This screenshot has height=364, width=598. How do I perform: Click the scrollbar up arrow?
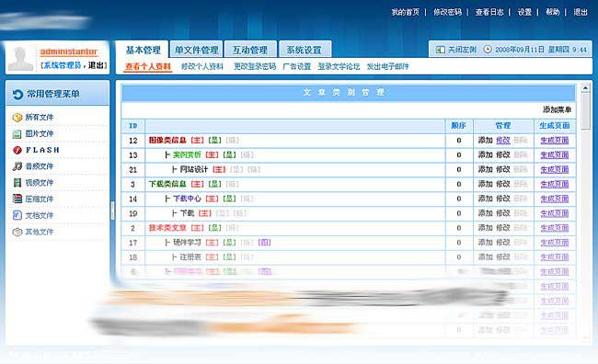585,88
